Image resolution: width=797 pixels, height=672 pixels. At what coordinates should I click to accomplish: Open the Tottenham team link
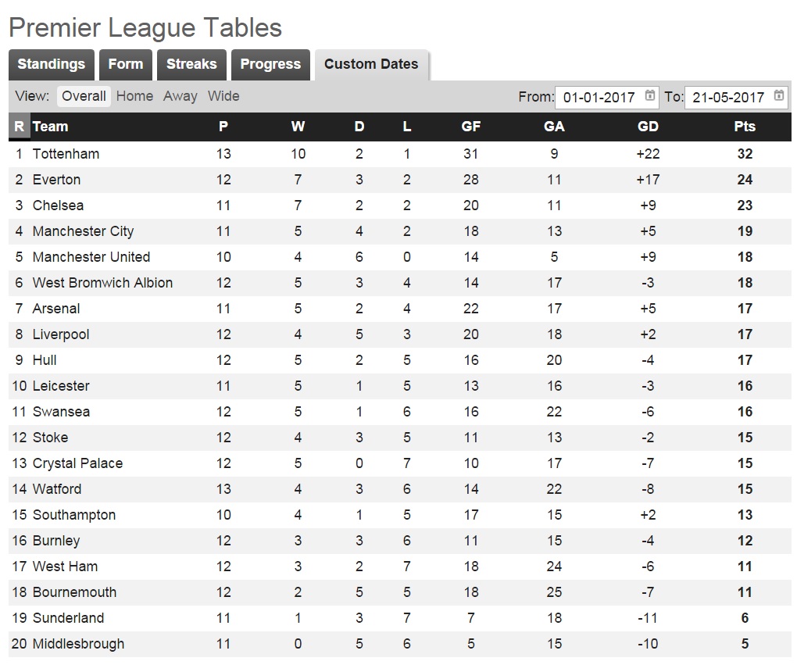pyautogui.click(x=66, y=154)
